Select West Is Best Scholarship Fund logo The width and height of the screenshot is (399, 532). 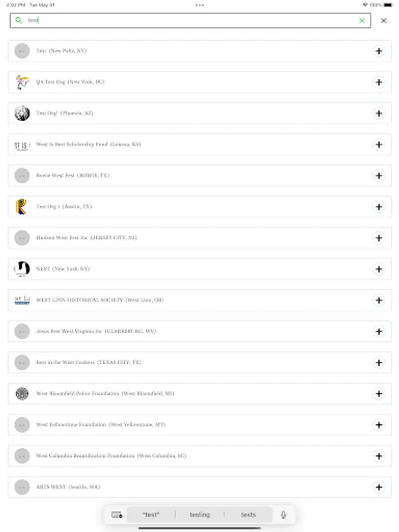pyautogui.click(x=22, y=144)
